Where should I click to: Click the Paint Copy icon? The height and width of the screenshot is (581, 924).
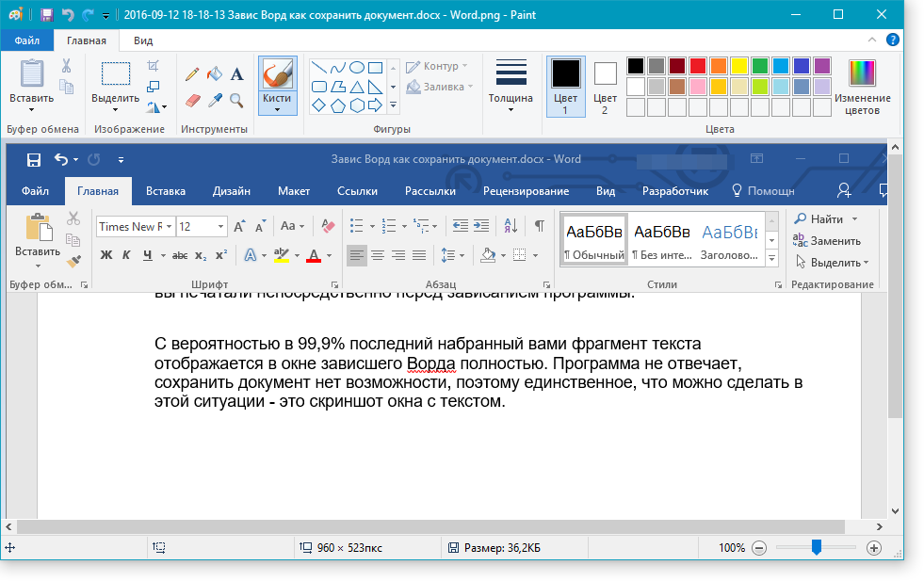[67, 87]
